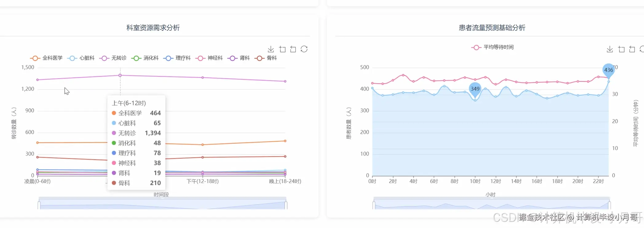The height and width of the screenshot is (228, 644).
Task: Enable zoom area tool on patient flow chart
Action: point(621,49)
